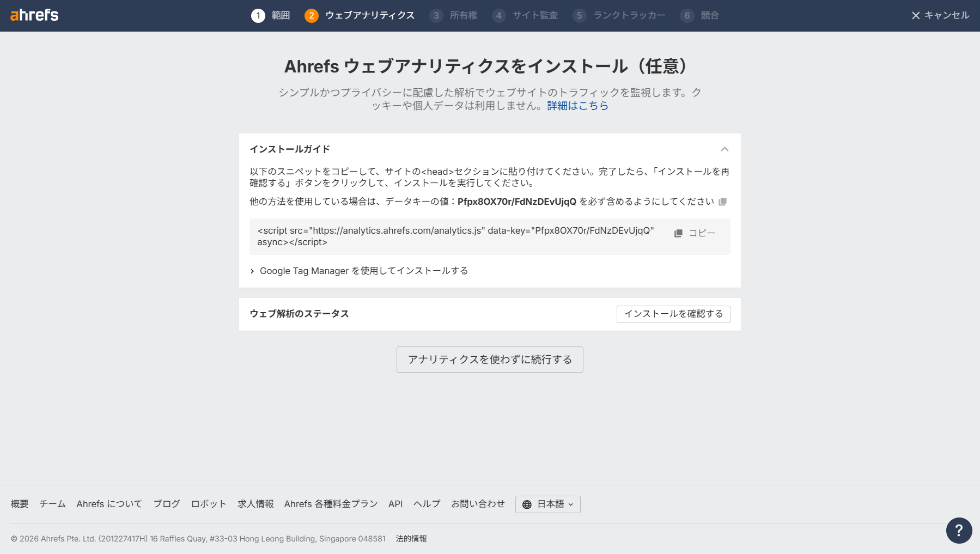Click the Ahrefs logo
Screen dimensions: 980x554
(34, 15)
